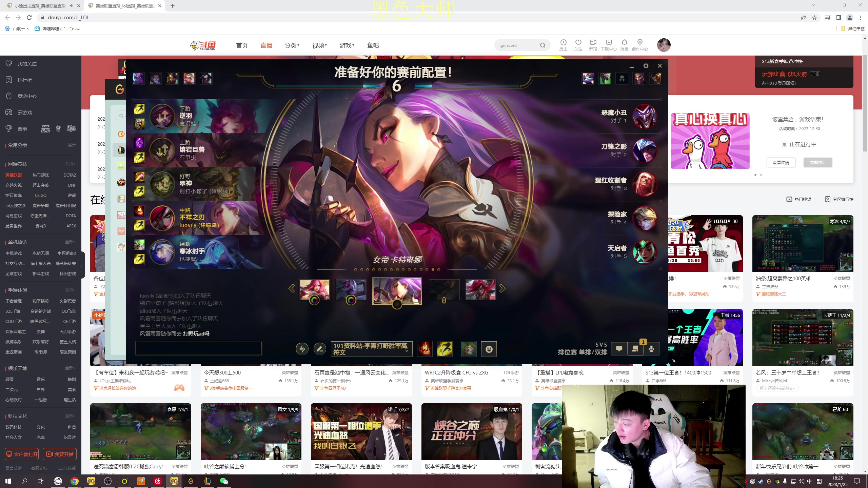Focus the Douyu search field igmacsed

(517, 45)
